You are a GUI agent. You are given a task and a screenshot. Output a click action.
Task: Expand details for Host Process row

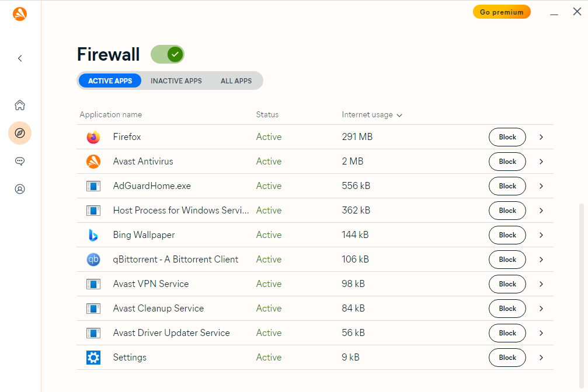point(541,211)
